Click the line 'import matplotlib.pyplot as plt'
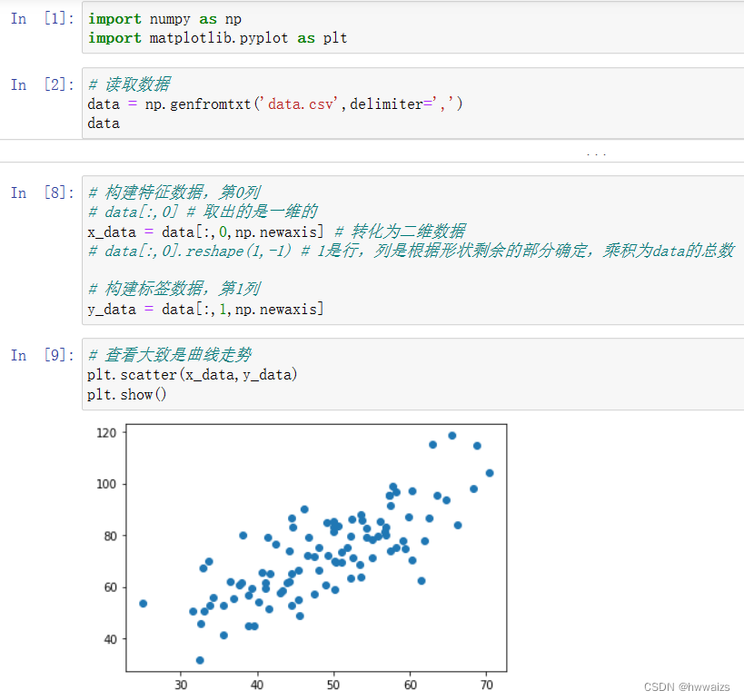744x700 pixels. 217,38
